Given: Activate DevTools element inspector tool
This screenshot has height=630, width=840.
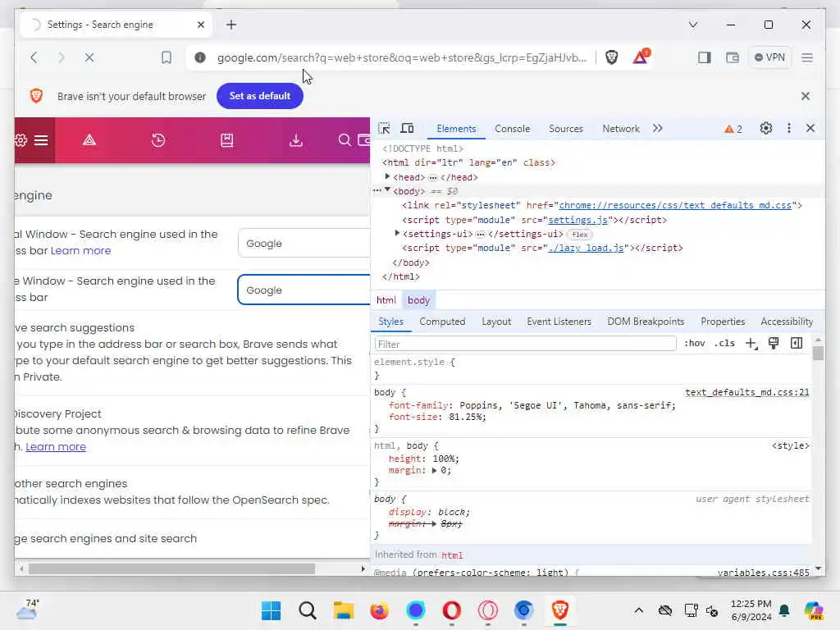Looking at the screenshot, I should [x=384, y=129].
